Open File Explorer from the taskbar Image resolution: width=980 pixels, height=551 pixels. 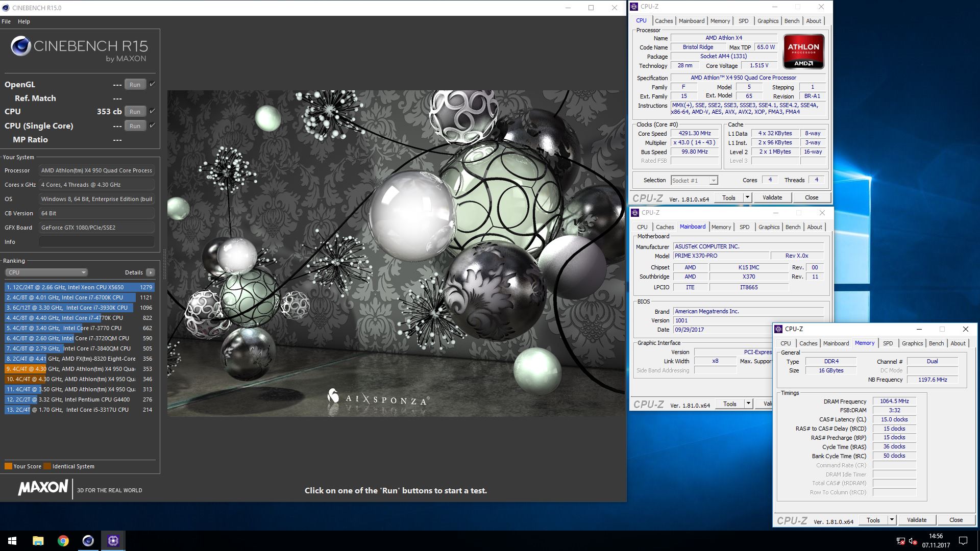tap(38, 541)
